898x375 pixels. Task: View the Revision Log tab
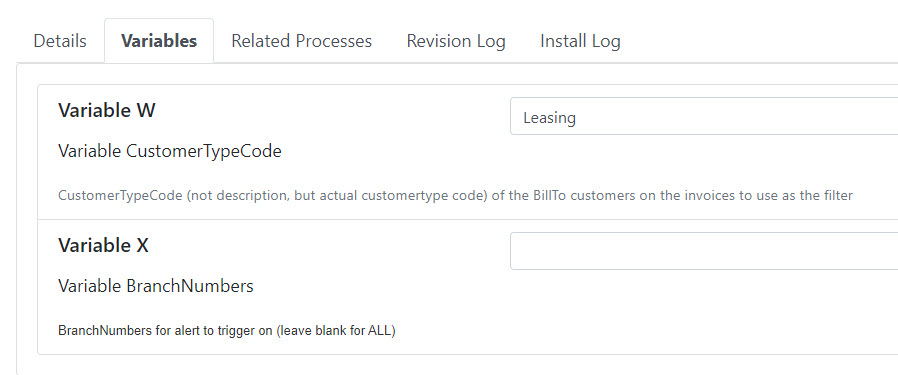[456, 41]
